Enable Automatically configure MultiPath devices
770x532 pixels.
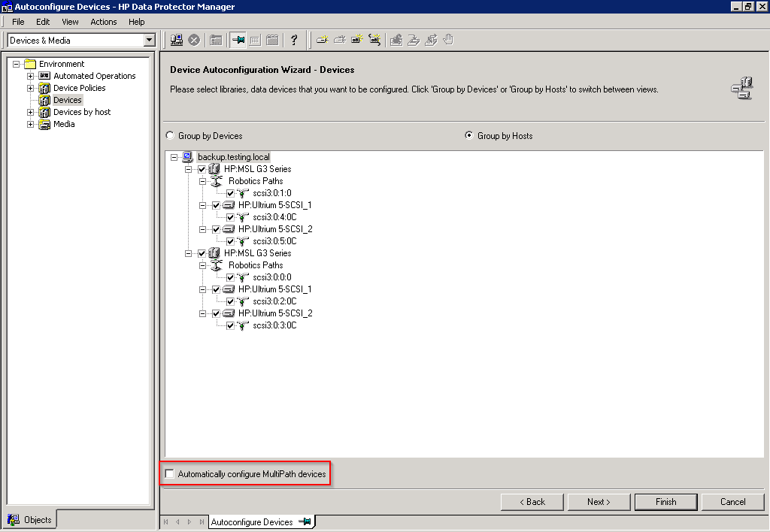tap(170, 474)
